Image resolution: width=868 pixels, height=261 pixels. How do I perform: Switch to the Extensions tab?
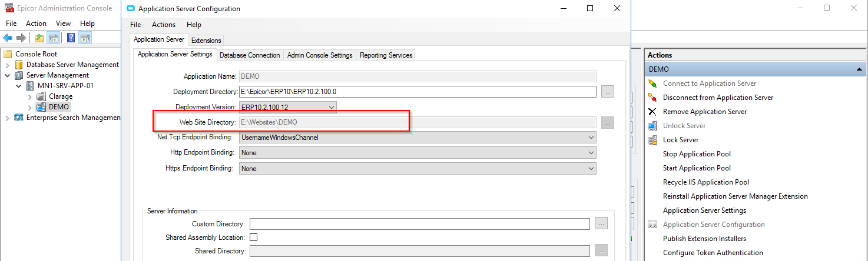click(206, 41)
